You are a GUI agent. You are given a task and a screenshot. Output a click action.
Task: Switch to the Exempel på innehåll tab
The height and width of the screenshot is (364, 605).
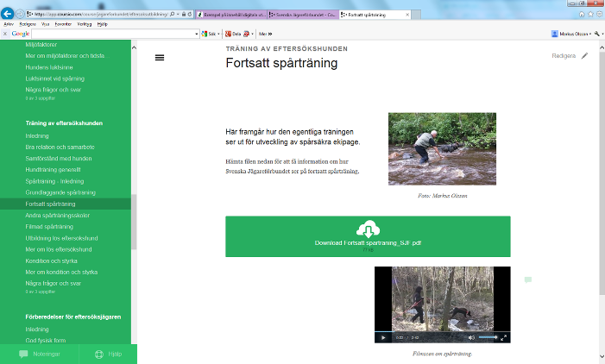coord(231,15)
